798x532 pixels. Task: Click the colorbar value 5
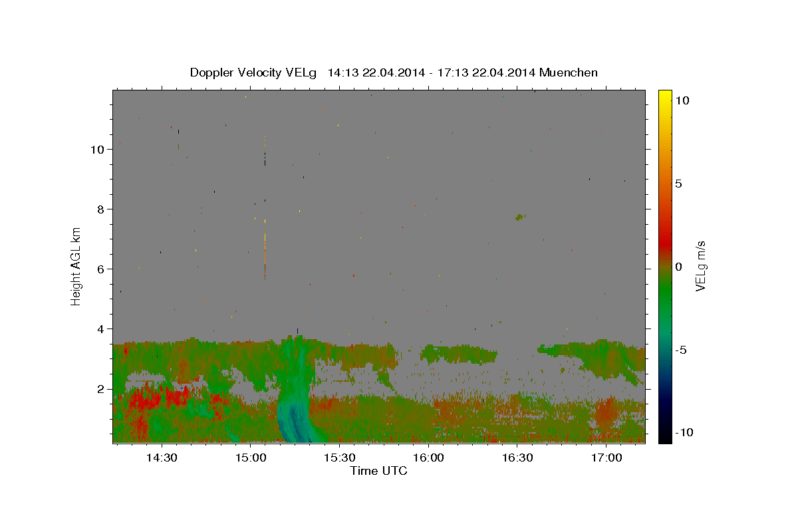(678, 184)
